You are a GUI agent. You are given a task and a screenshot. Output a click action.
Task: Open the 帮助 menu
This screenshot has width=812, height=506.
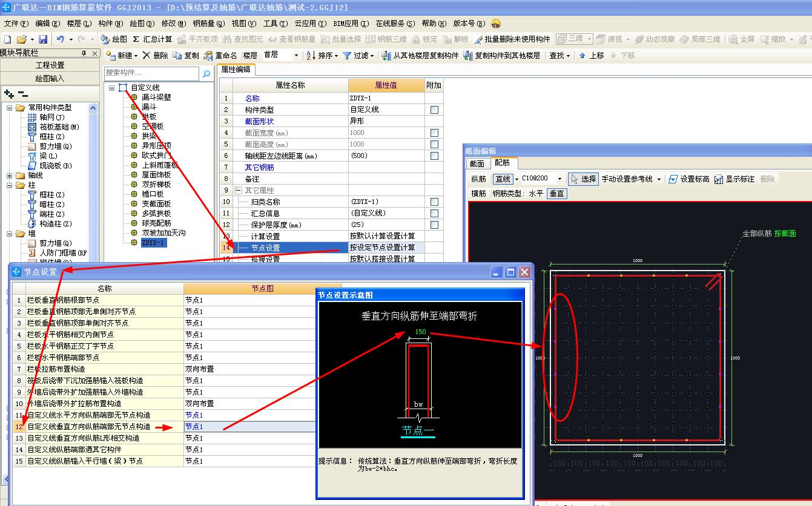coord(434,24)
